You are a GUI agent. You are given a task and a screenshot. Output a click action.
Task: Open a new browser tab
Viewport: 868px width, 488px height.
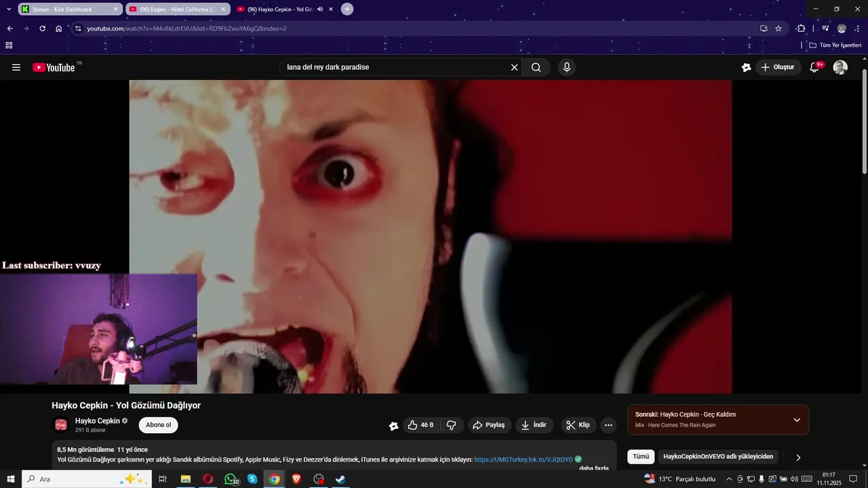click(347, 9)
